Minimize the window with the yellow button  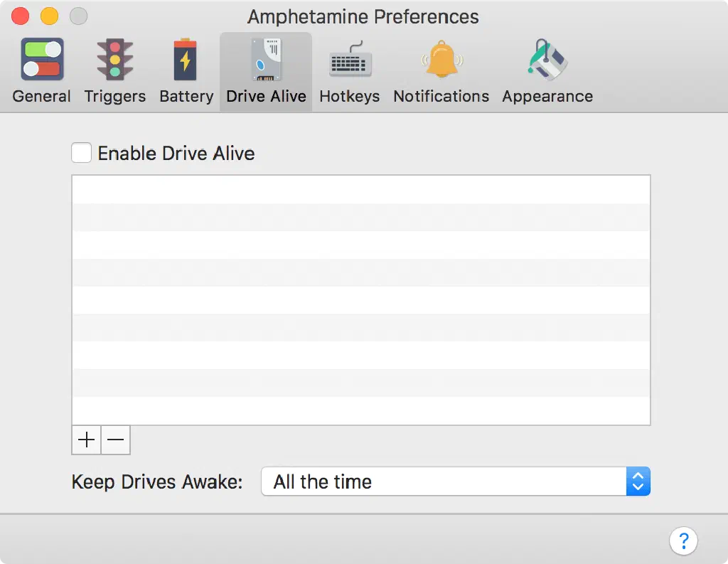pos(49,16)
